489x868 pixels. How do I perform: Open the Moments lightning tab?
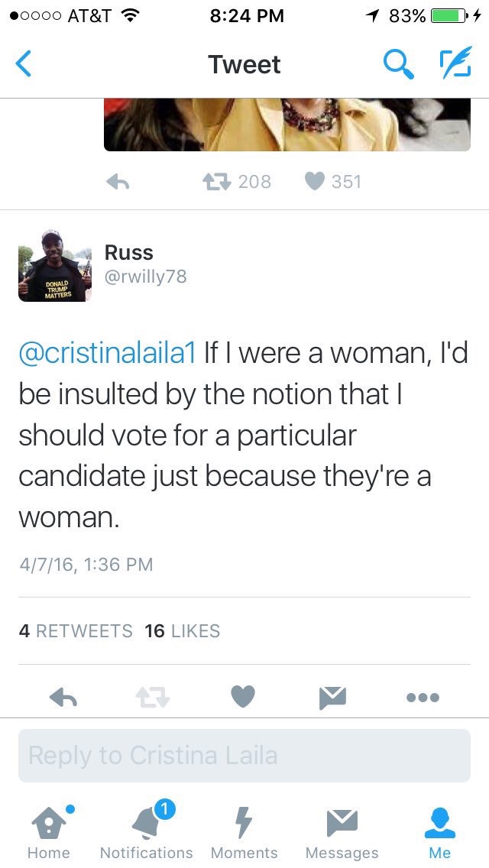244,831
